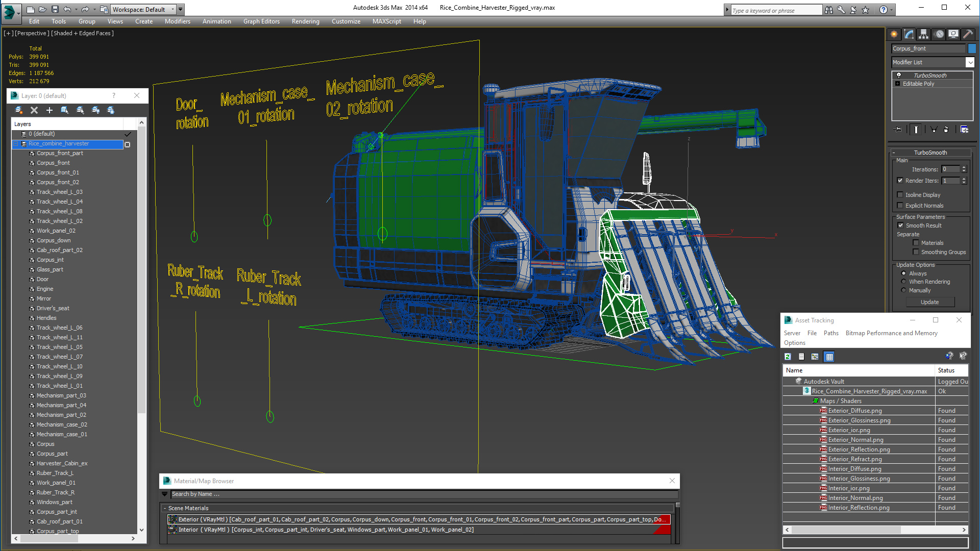Toggle Smooth Result checkbox
This screenshot has height=551, width=980.
[x=901, y=225]
